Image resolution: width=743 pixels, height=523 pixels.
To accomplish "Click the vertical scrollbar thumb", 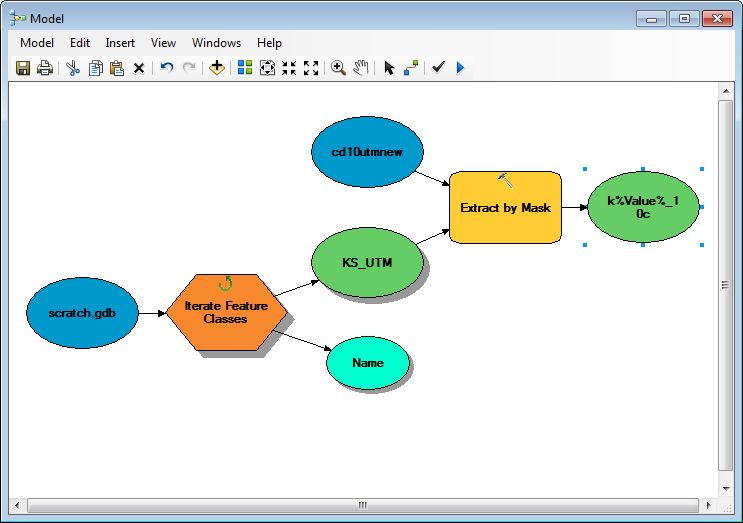I will (725, 285).
